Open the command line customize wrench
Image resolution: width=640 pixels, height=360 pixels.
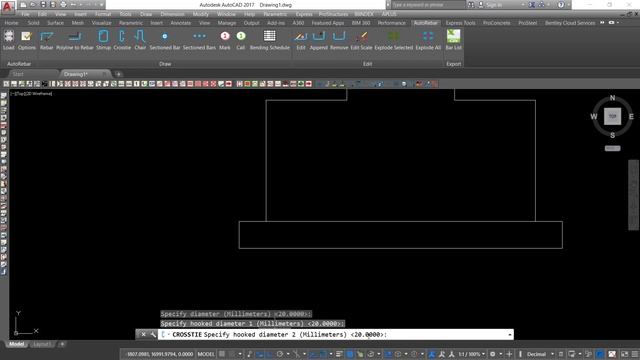(153, 334)
